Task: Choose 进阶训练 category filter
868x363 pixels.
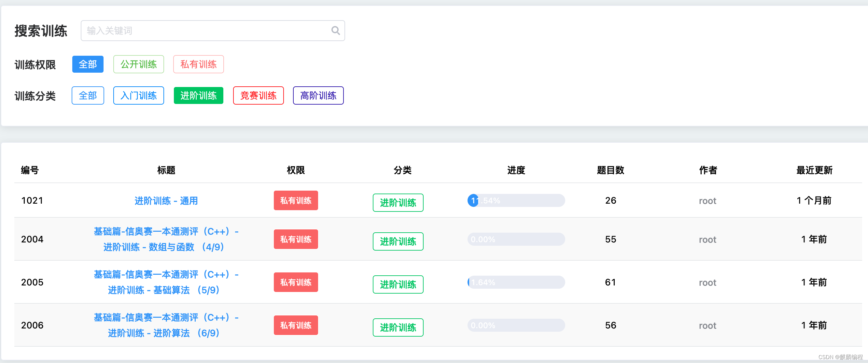Action: click(x=198, y=95)
